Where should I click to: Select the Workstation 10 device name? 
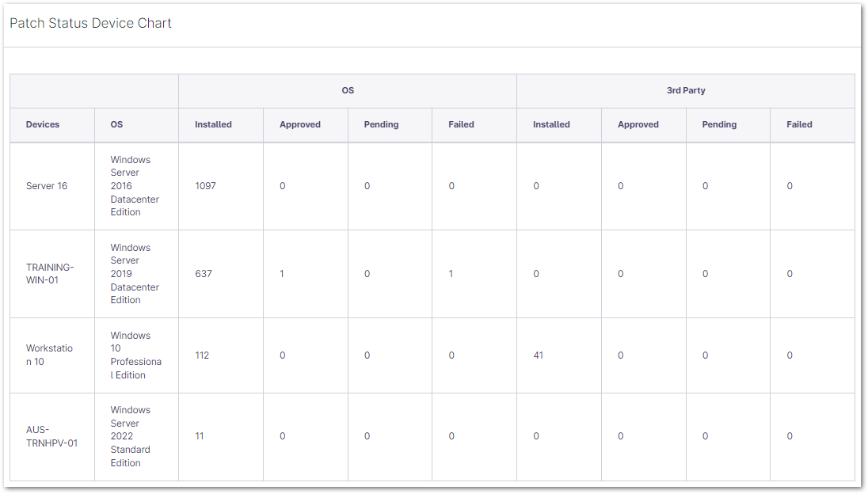tap(49, 355)
